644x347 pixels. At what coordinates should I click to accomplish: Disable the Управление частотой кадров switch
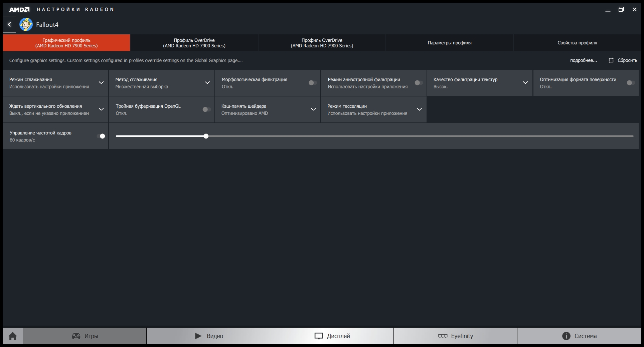101,136
